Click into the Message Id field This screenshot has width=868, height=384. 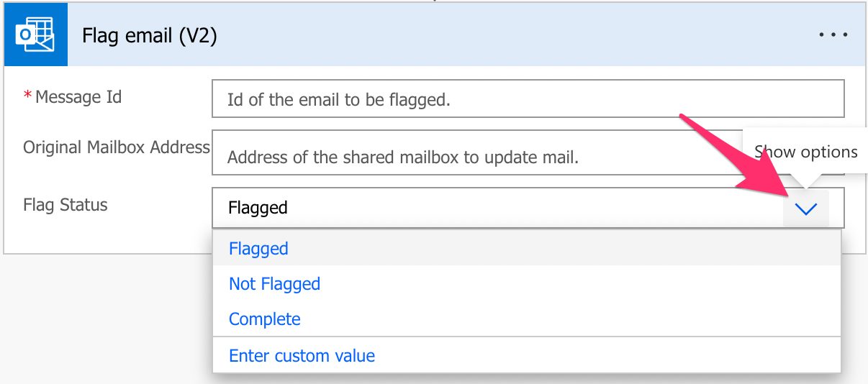click(528, 99)
